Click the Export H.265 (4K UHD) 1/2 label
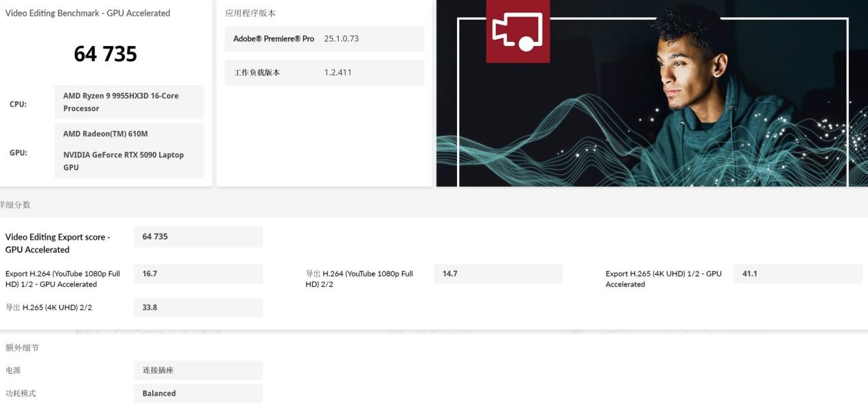The width and height of the screenshot is (868, 413). [x=663, y=279]
